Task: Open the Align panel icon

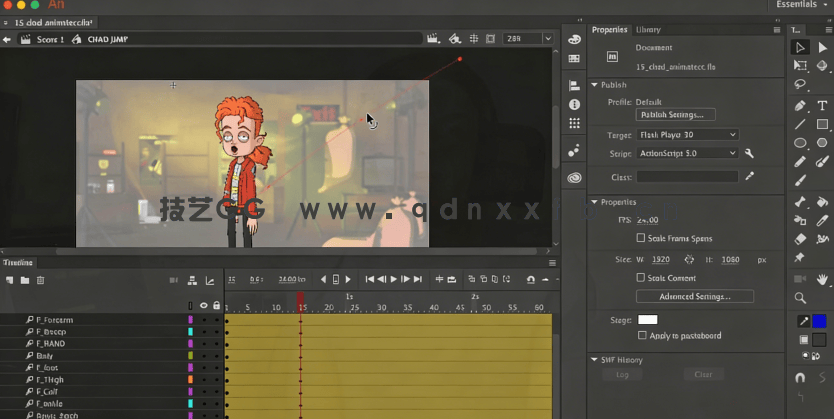Action: [574, 85]
